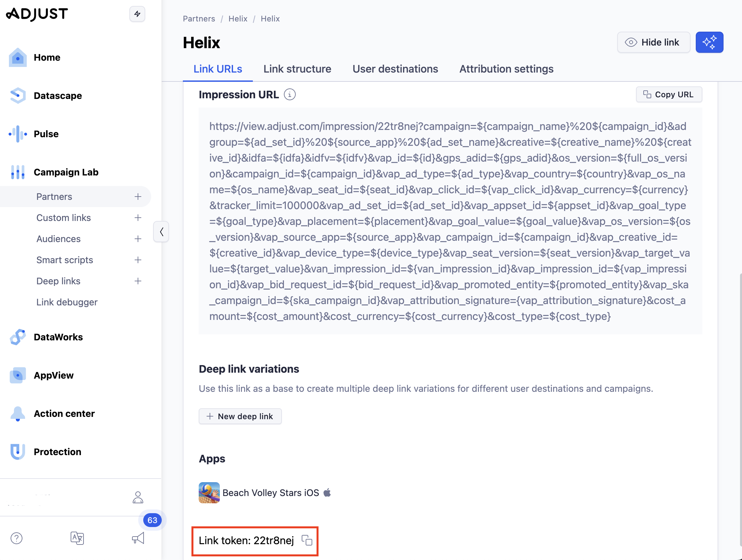Collapse the sidebar with the chevron
The height and width of the screenshot is (560, 742).
(x=161, y=231)
